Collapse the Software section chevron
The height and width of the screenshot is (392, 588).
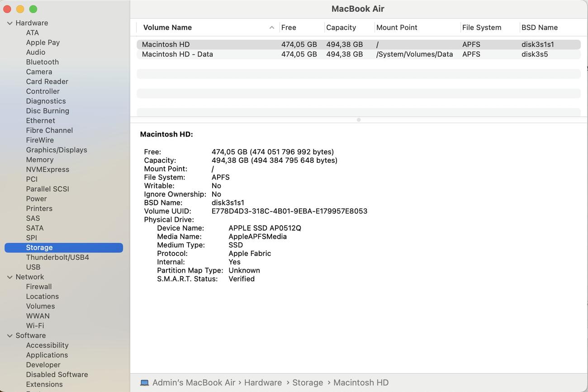click(x=10, y=335)
